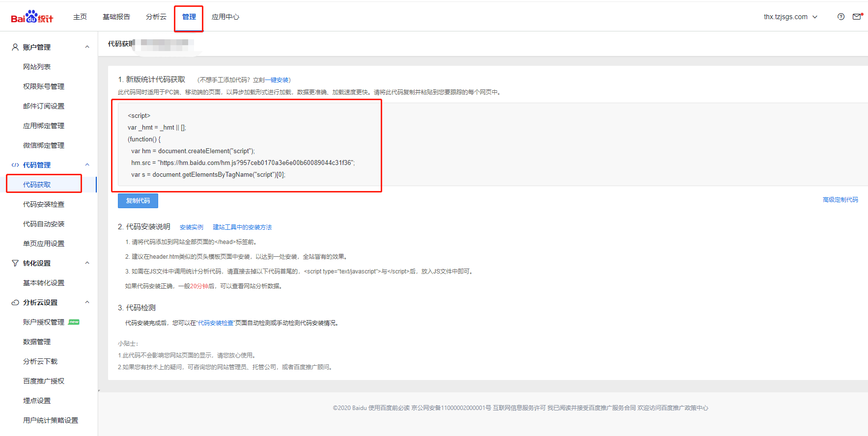Click the hm.baidu.com script URL line
Screen dimensions: 868x436
[243, 163]
